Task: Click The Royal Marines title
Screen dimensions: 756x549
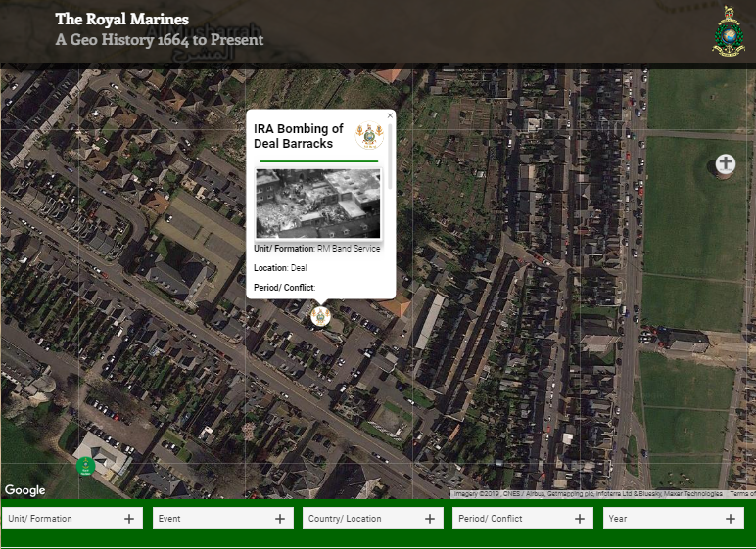Action: (x=122, y=19)
